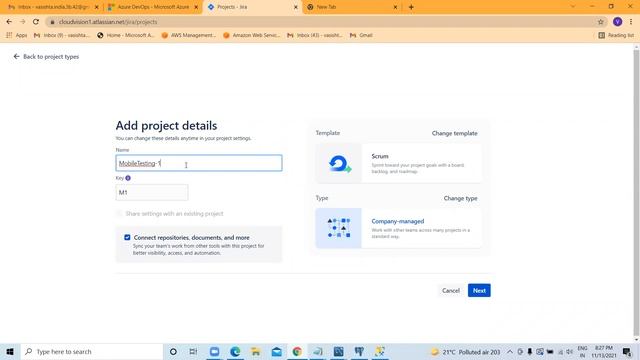The height and width of the screenshot is (360, 640).
Task: Click the lock icon in address bar
Action: [52, 22]
